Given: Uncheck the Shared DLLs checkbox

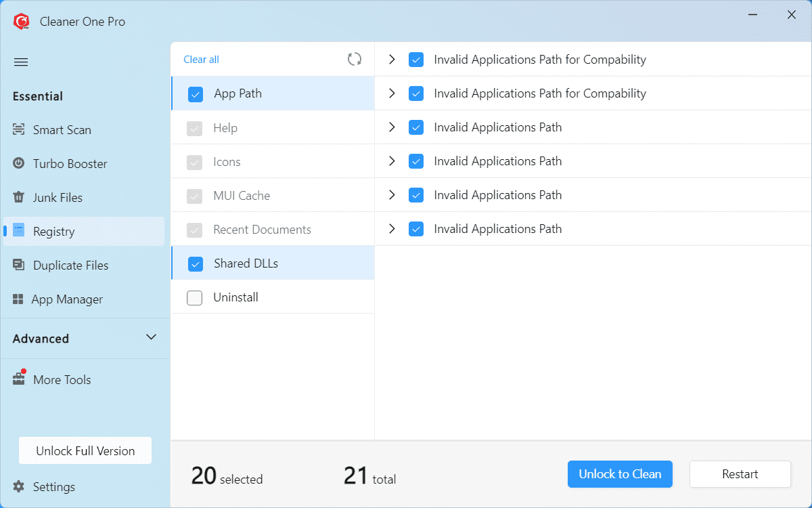Looking at the screenshot, I should pyautogui.click(x=196, y=263).
